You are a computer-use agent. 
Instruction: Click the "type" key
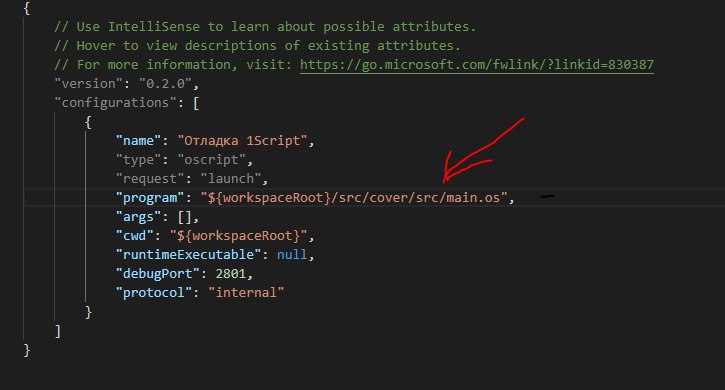click(138, 160)
